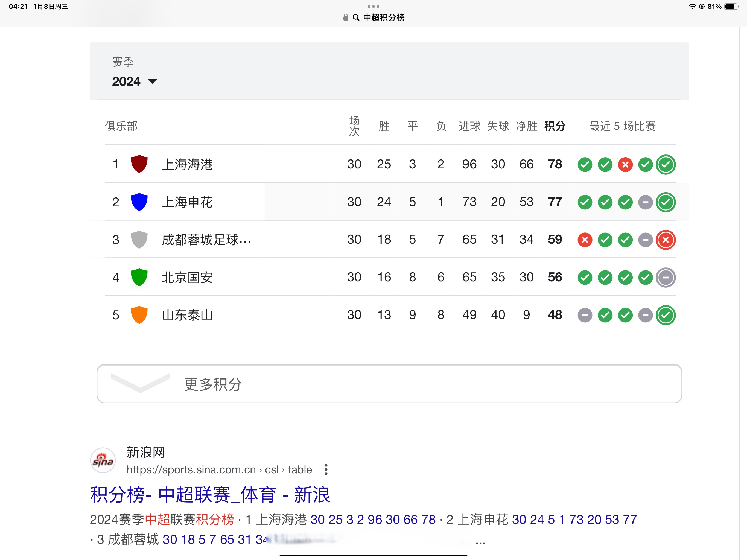Click the 新浪网 source name
This screenshot has height=560, width=747.
[145, 452]
